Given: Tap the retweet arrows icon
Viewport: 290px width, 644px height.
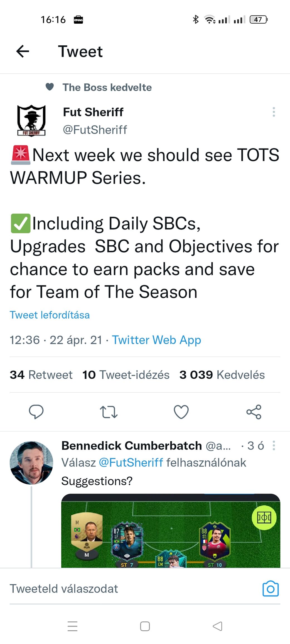Looking at the screenshot, I should pos(109,412).
